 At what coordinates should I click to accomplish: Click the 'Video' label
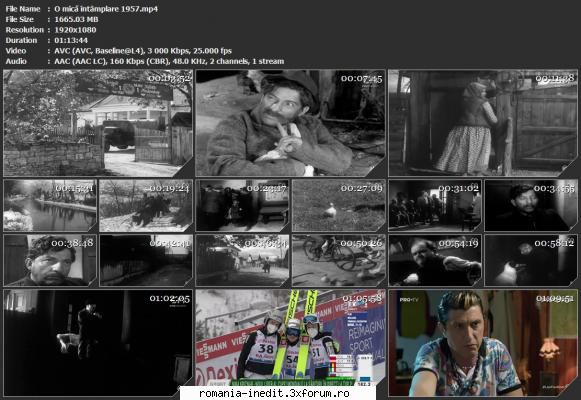click(x=16, y=51)
